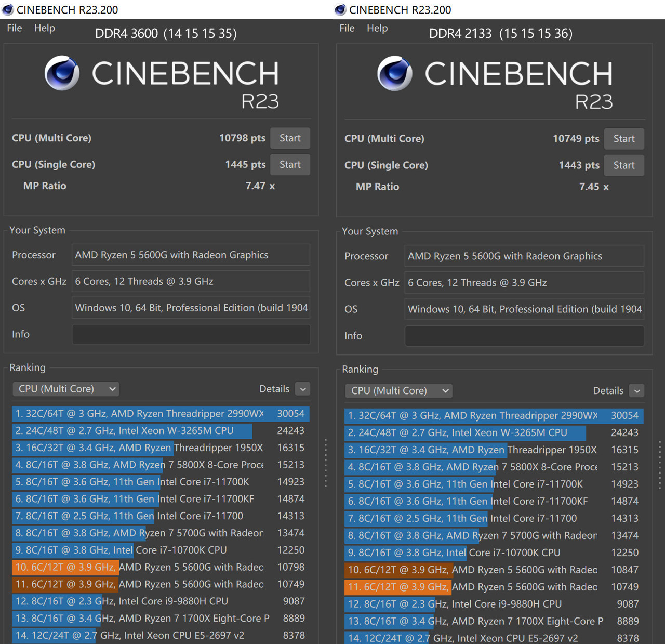Click the Cinebench sphere logo in right window
This screenshot has width=665, height=644.
click(x=395, y=73)
